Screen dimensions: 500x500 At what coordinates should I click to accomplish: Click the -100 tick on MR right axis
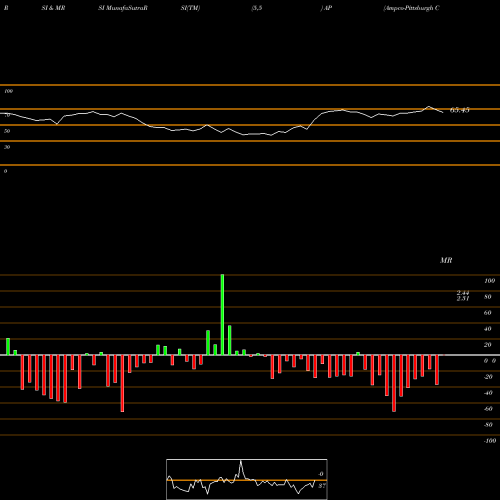pyautogui.click(x=489, y=441)
